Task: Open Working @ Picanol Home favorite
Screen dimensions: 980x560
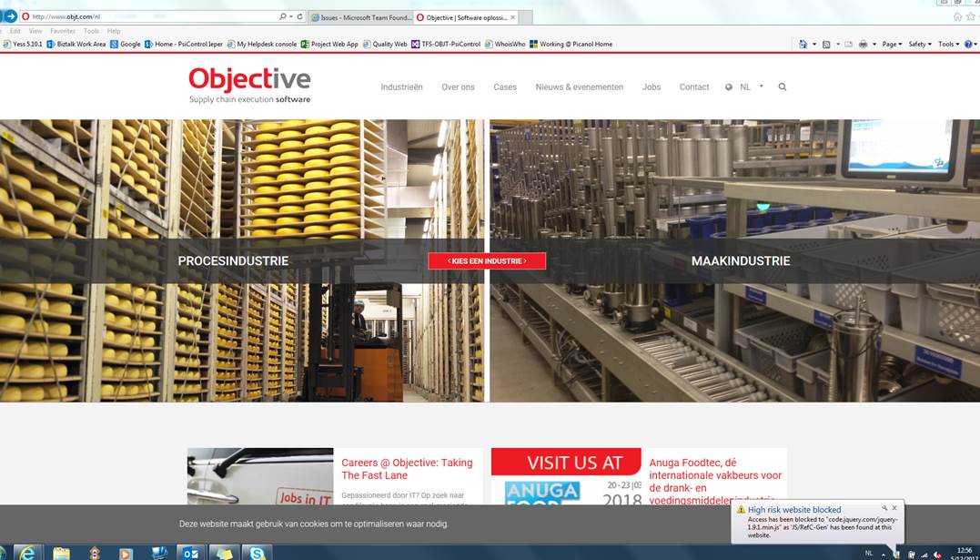Action: (x=571, y=45)
